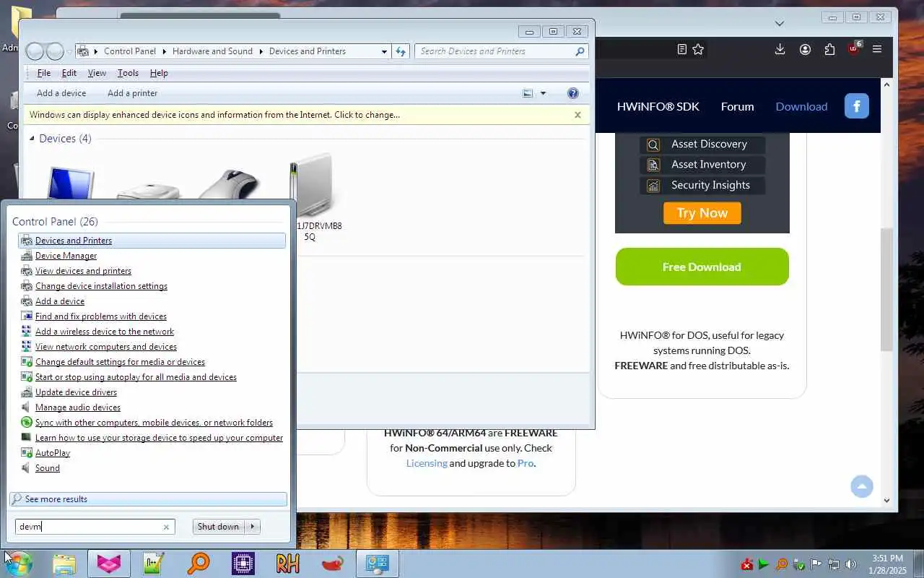Open Download navigation link on website
The height and width of the screenshot is (578, 924).
801,106
